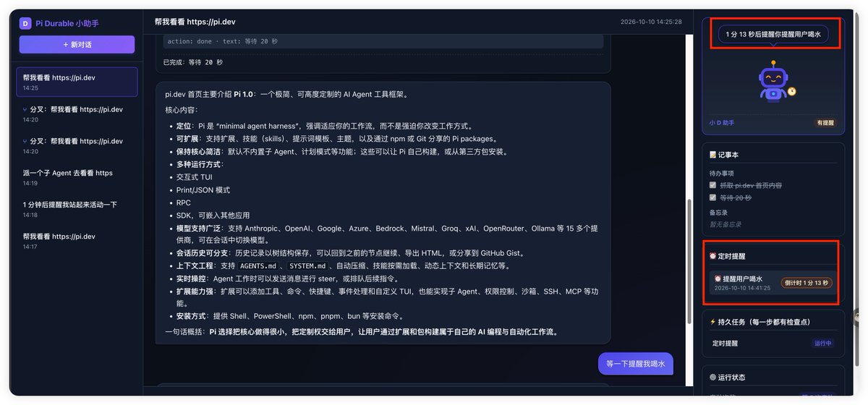Viewport: 868px width, 405px height.
Task: Click the 2026-10-10 14:41:25 reminder time
Action: point(742,288)
